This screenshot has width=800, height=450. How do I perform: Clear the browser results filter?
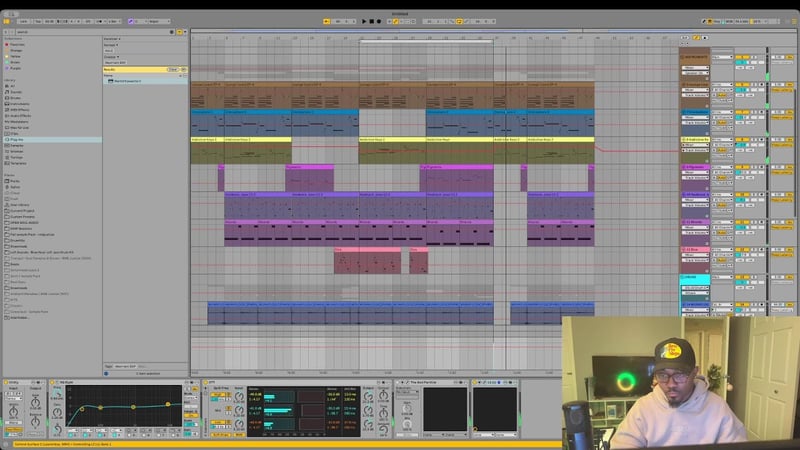coord(173,69)
